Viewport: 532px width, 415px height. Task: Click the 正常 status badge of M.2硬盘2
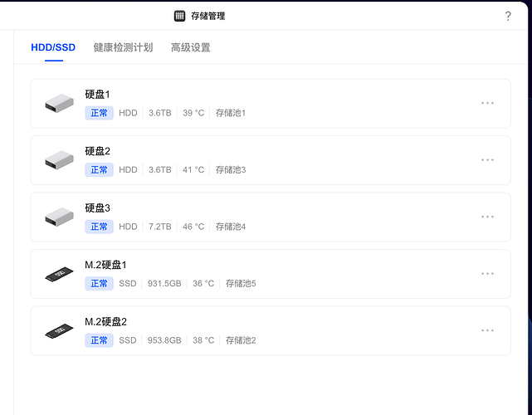(99, 340)
